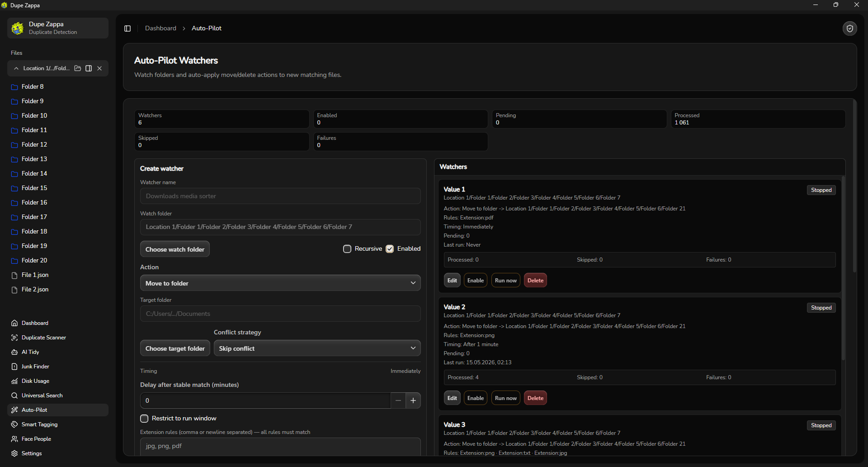The image size is (868, 467).
Task: Click the Face People icon
Action: coord(14,439)
